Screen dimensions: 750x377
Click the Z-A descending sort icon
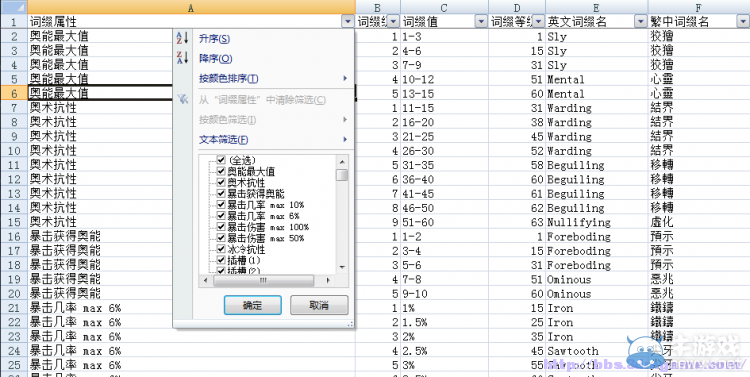point(183,58)
